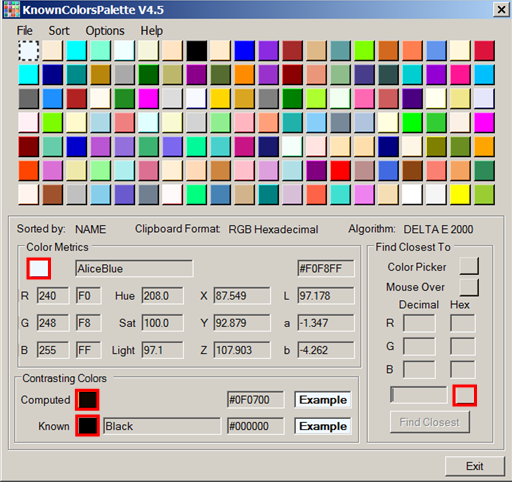512x482 pixels.
Task: Select the yellow swatch in the bottom row
Action: [x=460, y=194]
